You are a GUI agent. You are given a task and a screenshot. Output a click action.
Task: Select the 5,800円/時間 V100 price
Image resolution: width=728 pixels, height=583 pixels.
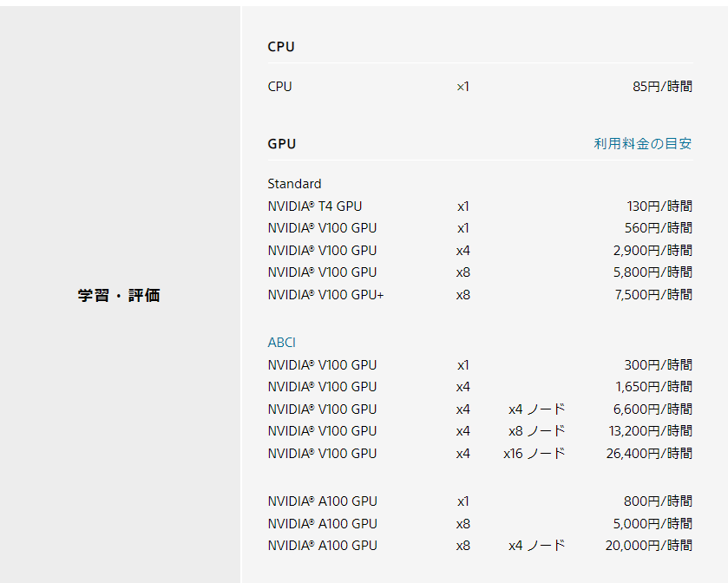[656, 272]
